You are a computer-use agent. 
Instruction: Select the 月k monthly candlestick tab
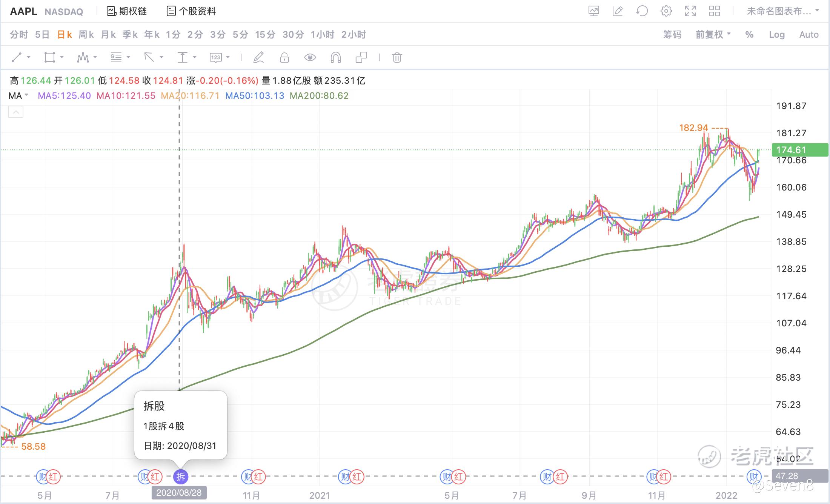[109, 35]
